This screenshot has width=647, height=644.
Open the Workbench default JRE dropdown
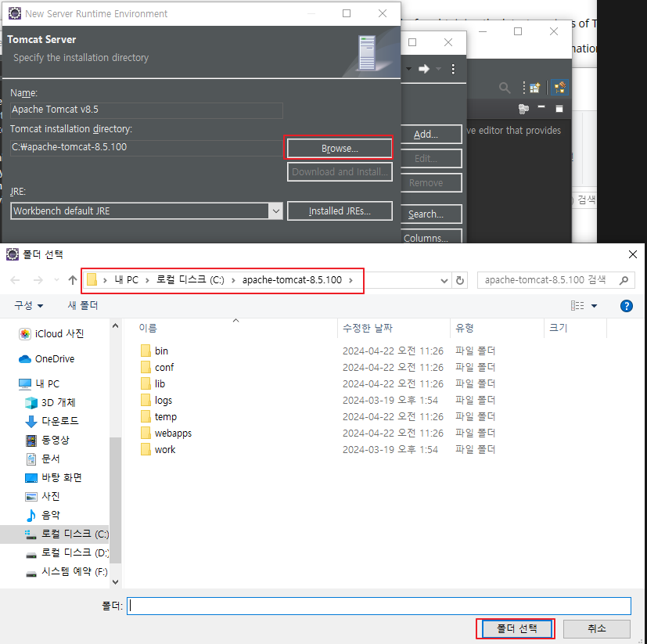click(x=275, y=211)
